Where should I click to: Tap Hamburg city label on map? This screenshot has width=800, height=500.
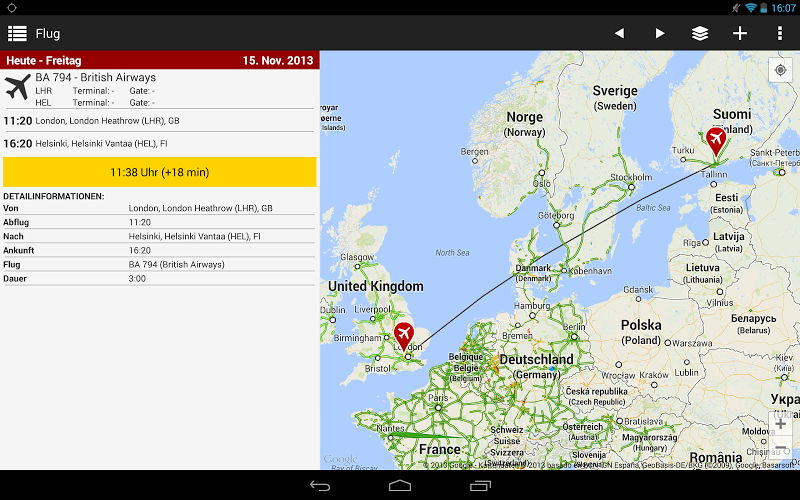[532, 305]
